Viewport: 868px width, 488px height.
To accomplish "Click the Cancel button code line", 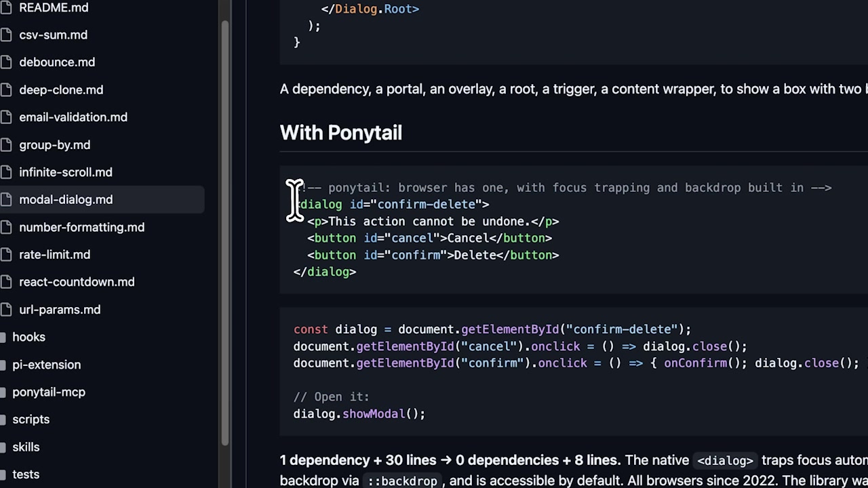I will (430, 239).
